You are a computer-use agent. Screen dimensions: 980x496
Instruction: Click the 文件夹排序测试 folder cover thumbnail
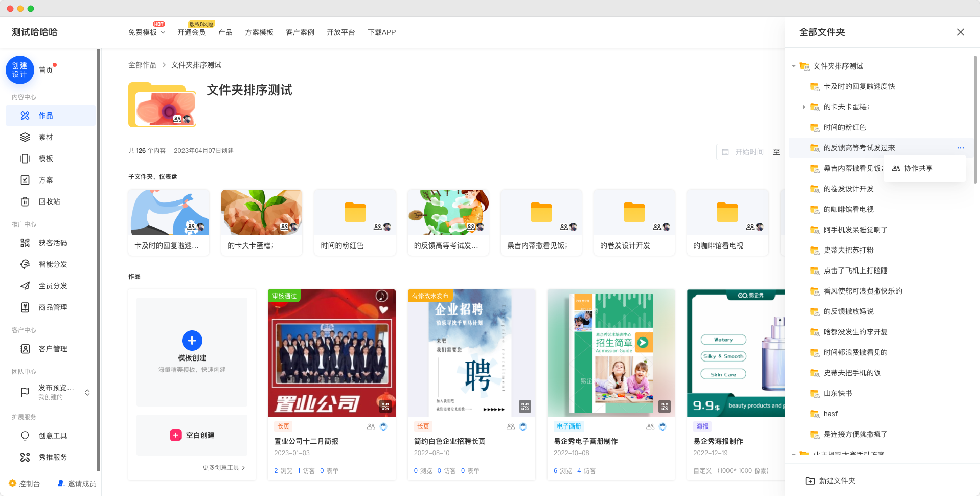[163, 105]
